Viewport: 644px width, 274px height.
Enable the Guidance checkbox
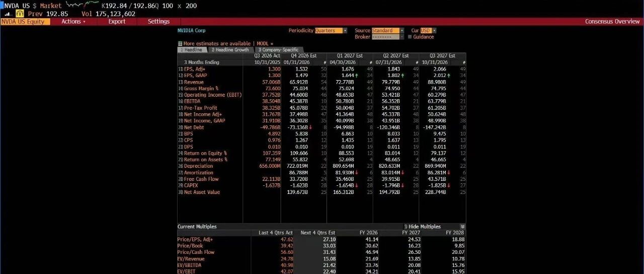[410, 37]
